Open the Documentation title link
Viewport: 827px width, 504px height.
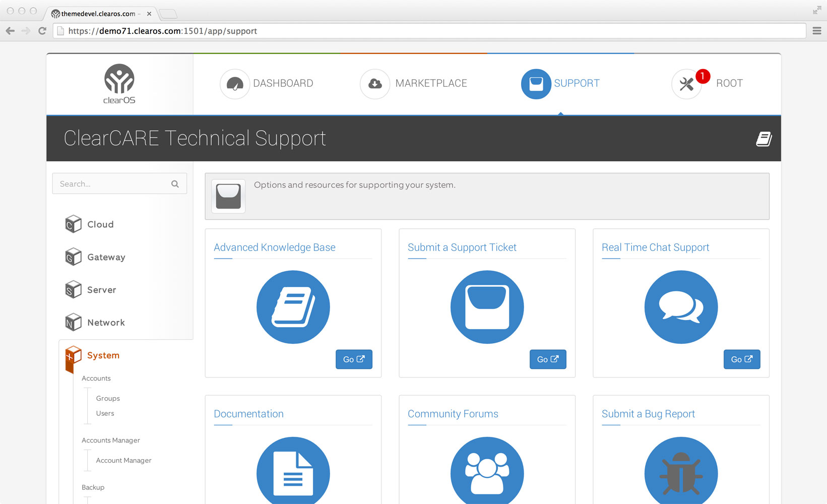[x=249, y=414]
